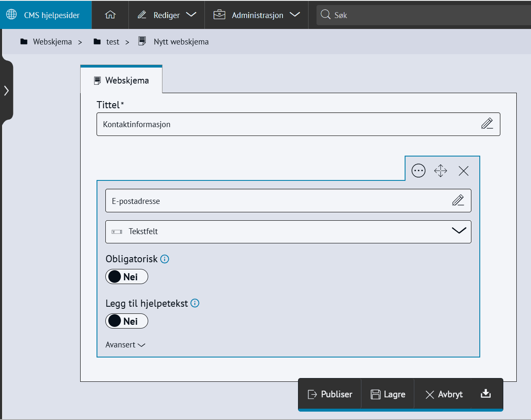Image resolution: width=531 pixels, height=420 pixels.
Task: Toggle the Obligatorisk switch
Action: pos(126,277)
